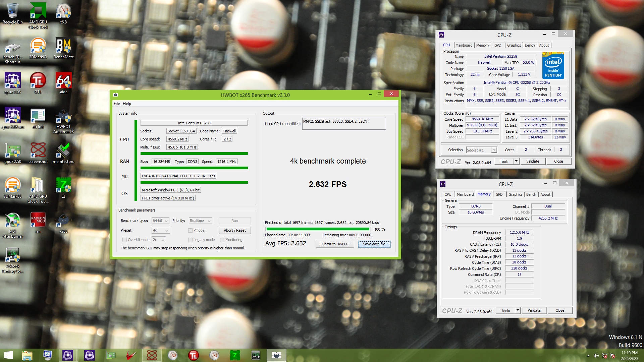Launch memtestpro desktop icon
This screenshot has height=362, width=644.
coord(63,153)
